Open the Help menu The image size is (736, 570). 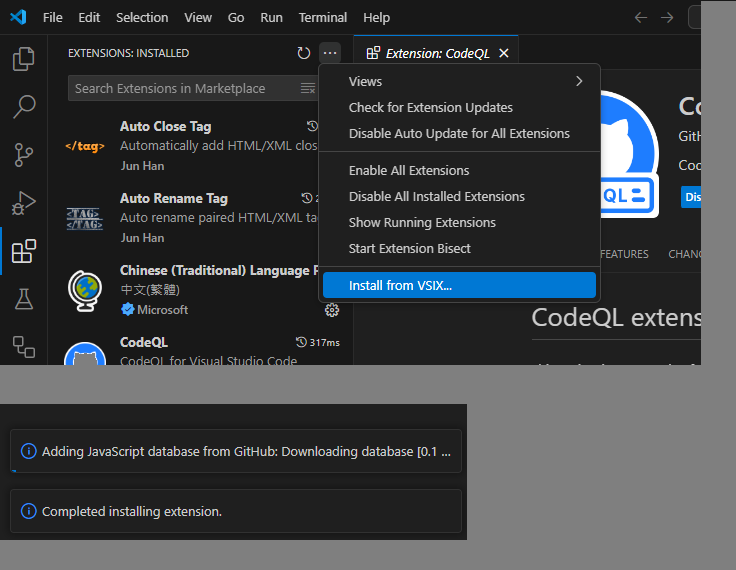[376, 18]
